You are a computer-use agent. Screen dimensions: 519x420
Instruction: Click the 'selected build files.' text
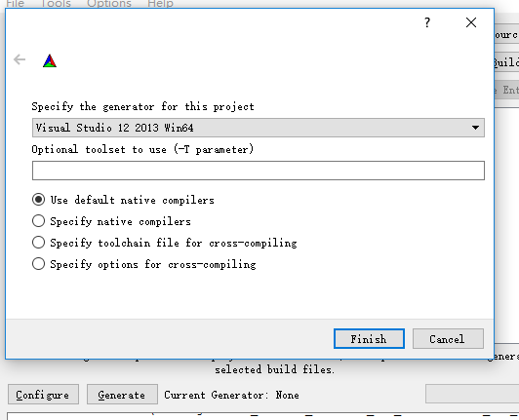point(274,369)
